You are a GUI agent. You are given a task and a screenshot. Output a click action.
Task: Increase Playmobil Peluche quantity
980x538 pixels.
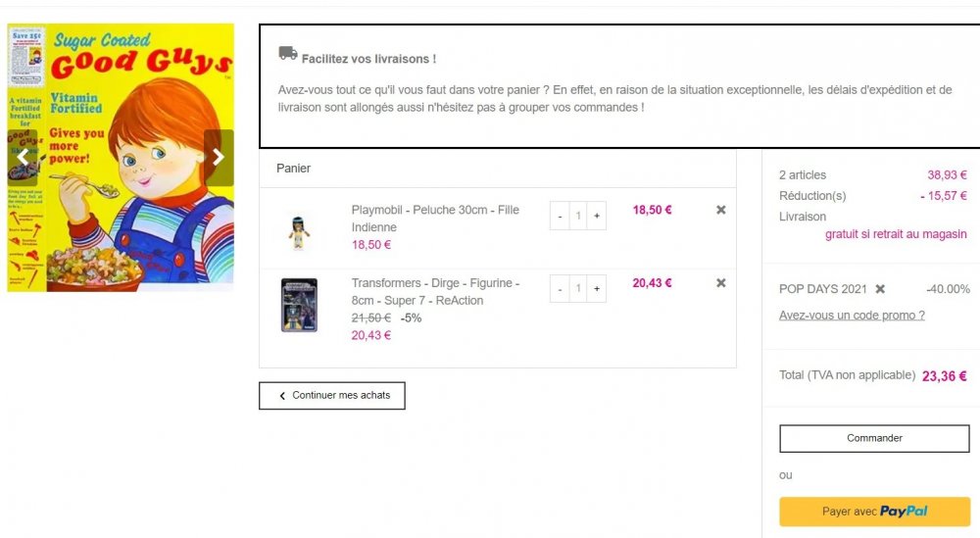tap(597, 216)
